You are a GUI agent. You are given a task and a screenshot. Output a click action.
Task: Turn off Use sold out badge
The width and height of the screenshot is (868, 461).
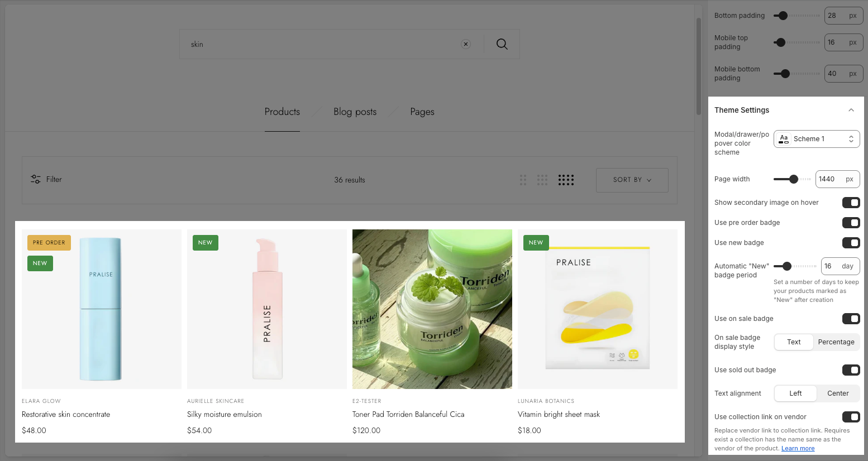coord(851,370)
